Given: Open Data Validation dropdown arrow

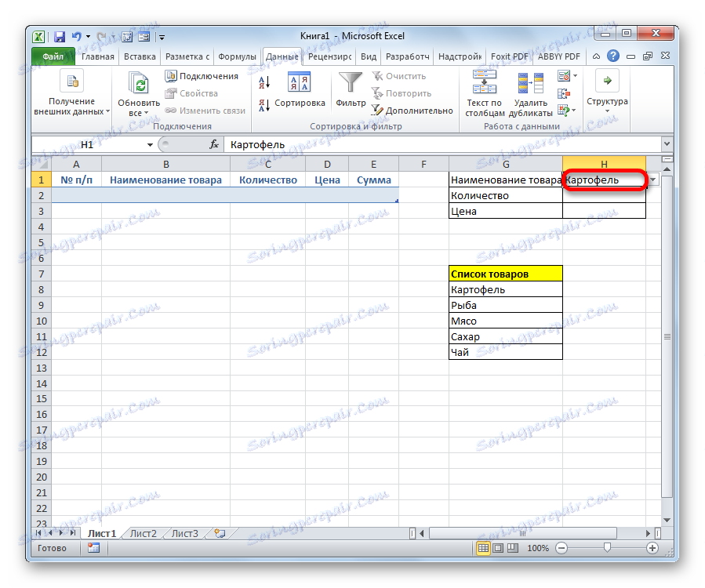Looking at the screenshot, I should [x=575, y=76].
